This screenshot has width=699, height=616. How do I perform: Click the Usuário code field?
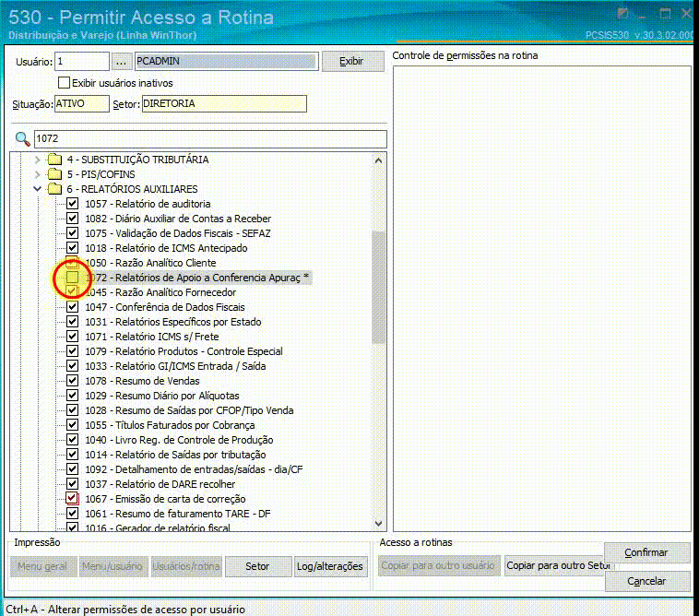82,62
